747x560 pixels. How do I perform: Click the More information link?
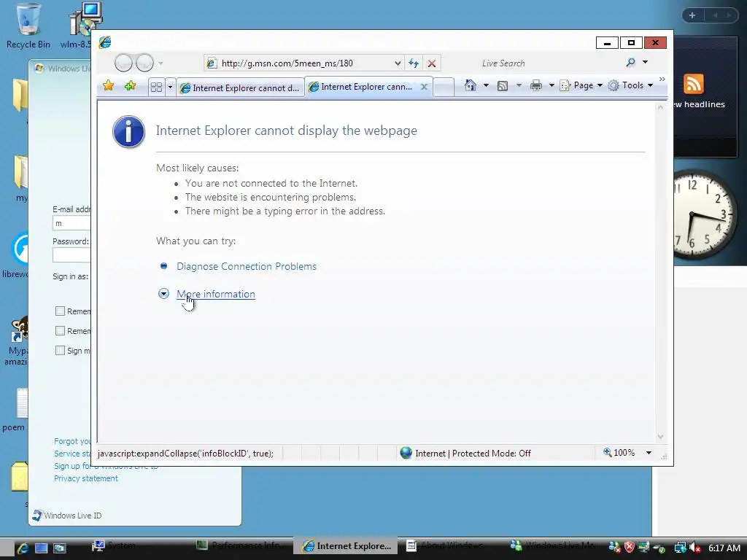(216, 294)
